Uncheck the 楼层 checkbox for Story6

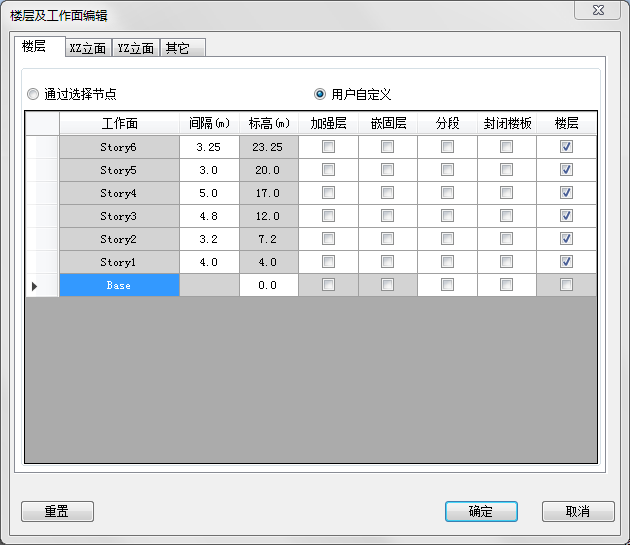pyautogui.click(x=566, y=147)
